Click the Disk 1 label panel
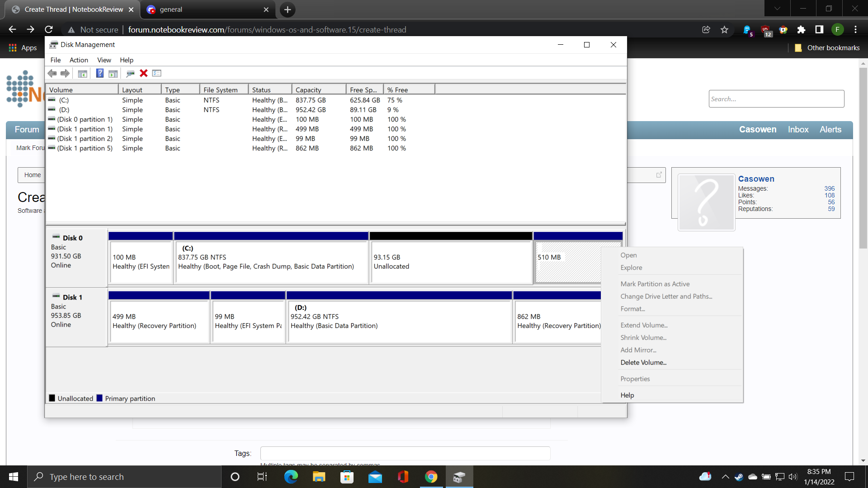Image resolution: width=868 pixels, height=488 pixels. point(76,318)
